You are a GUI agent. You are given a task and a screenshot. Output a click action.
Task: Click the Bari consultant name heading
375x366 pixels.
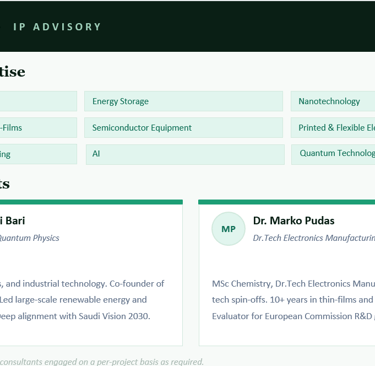coord(13,221)
